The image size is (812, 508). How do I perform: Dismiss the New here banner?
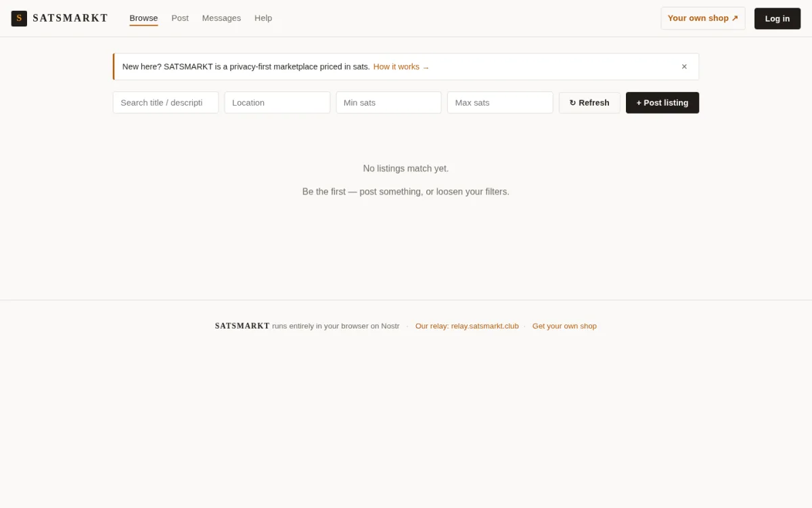[x=684, y=66]
